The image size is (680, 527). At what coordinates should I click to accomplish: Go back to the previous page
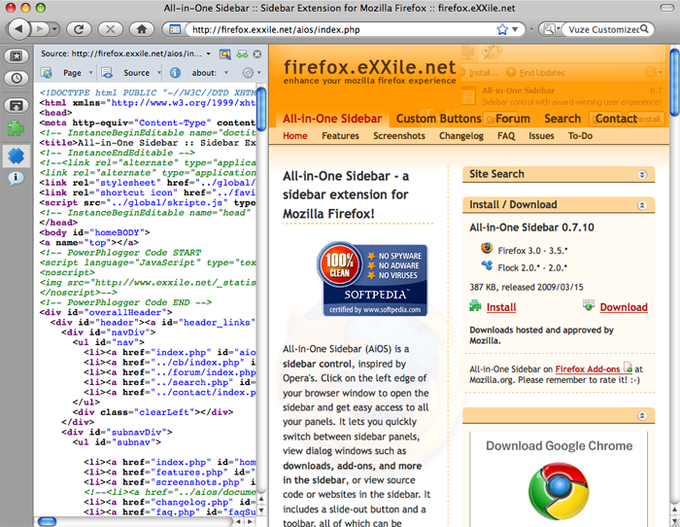tap(18, 29)
